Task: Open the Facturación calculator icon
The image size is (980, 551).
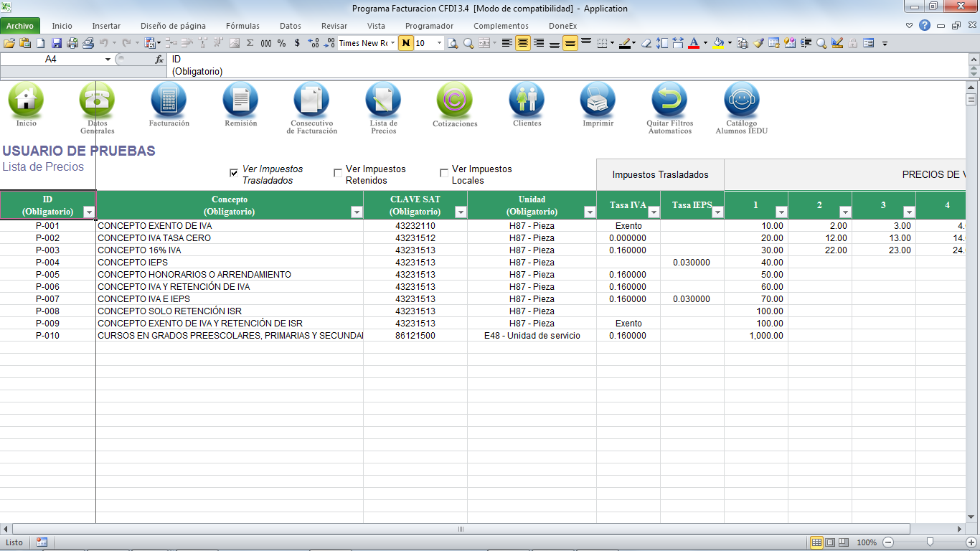Action: [169, 100]
